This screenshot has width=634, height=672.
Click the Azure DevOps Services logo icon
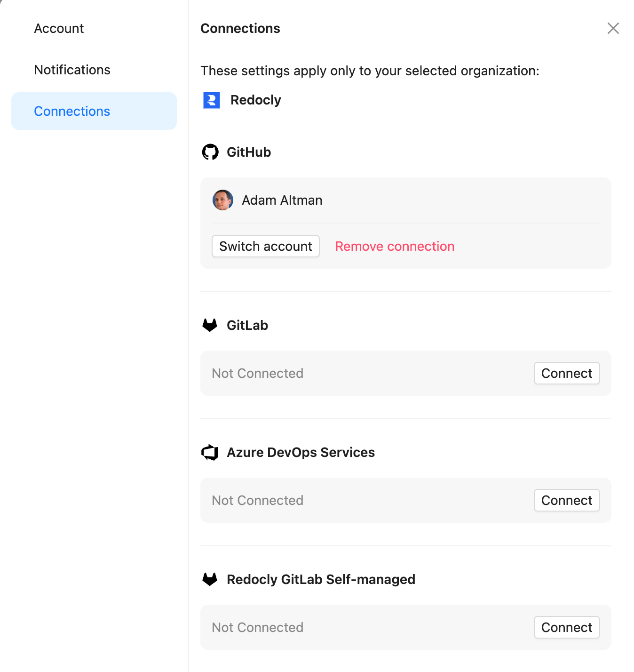[210, 452]
